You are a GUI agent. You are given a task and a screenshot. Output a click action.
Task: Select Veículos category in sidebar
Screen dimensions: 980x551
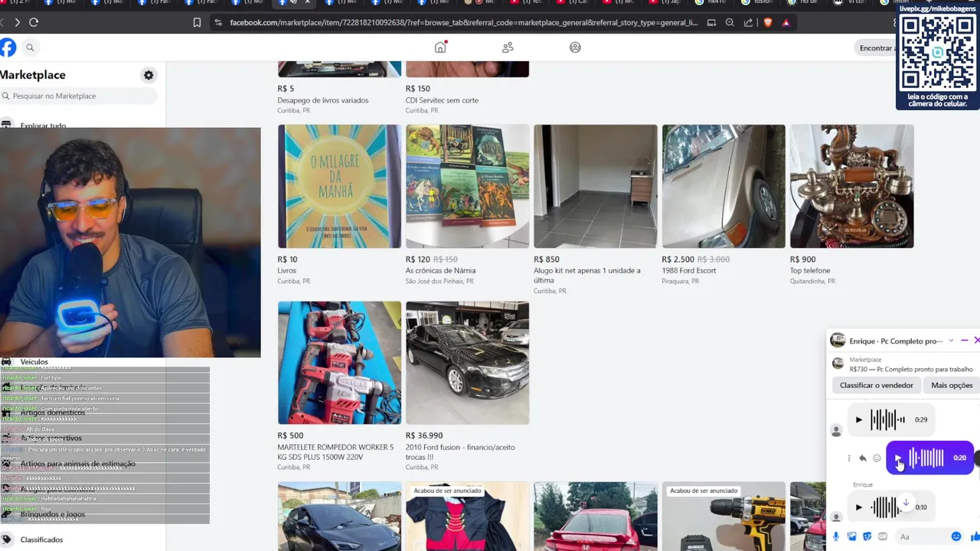point(34,362)
